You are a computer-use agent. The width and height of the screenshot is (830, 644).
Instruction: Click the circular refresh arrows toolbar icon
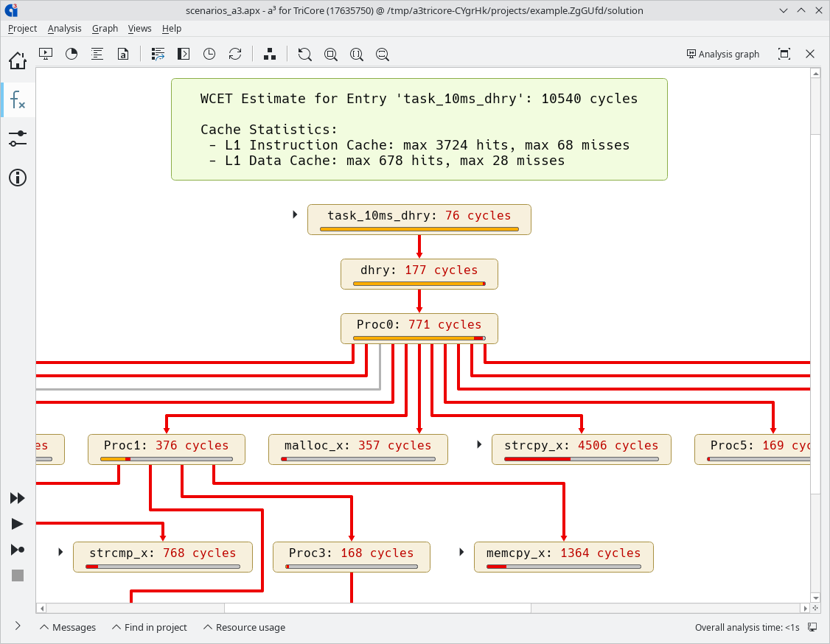click(235, 54)
